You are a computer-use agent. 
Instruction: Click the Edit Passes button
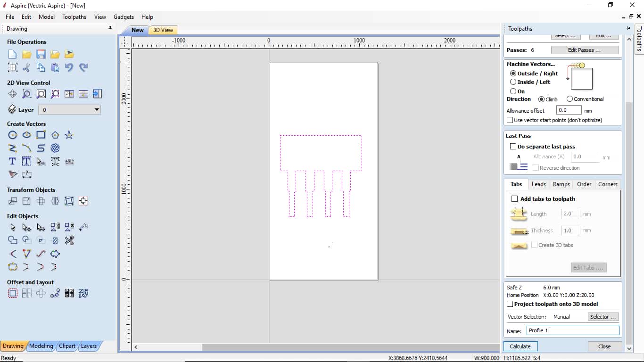click(x=585, y=50)
